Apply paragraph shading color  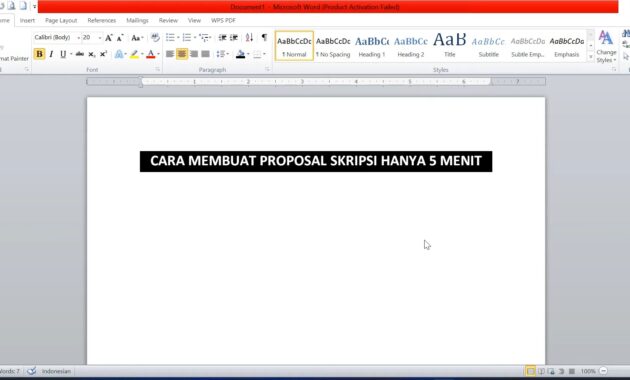point(240,54)
